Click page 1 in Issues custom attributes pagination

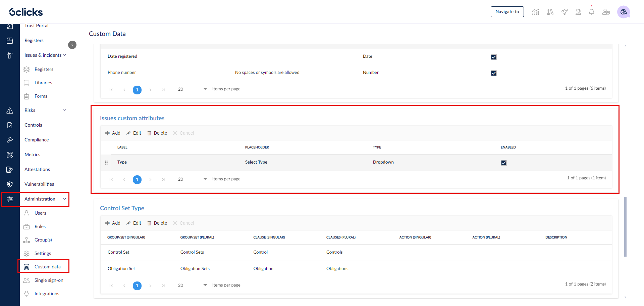[137, 179]
